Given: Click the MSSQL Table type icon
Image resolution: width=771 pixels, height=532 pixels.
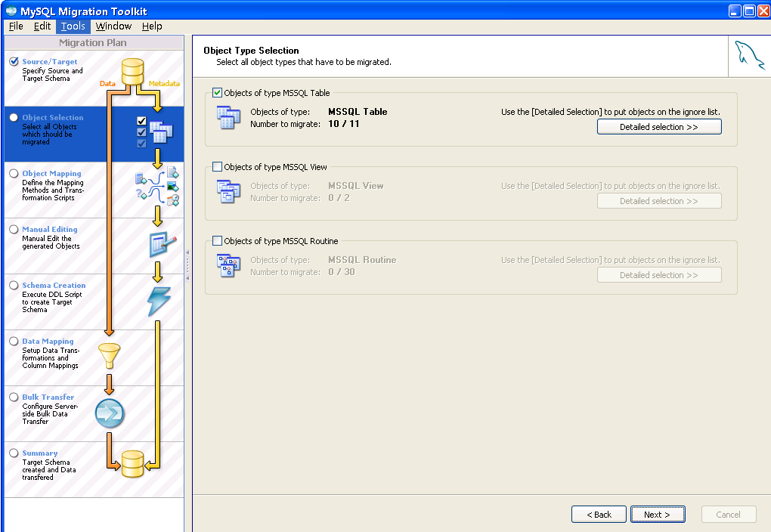Looking at the screenshot, I should [228, 118].
